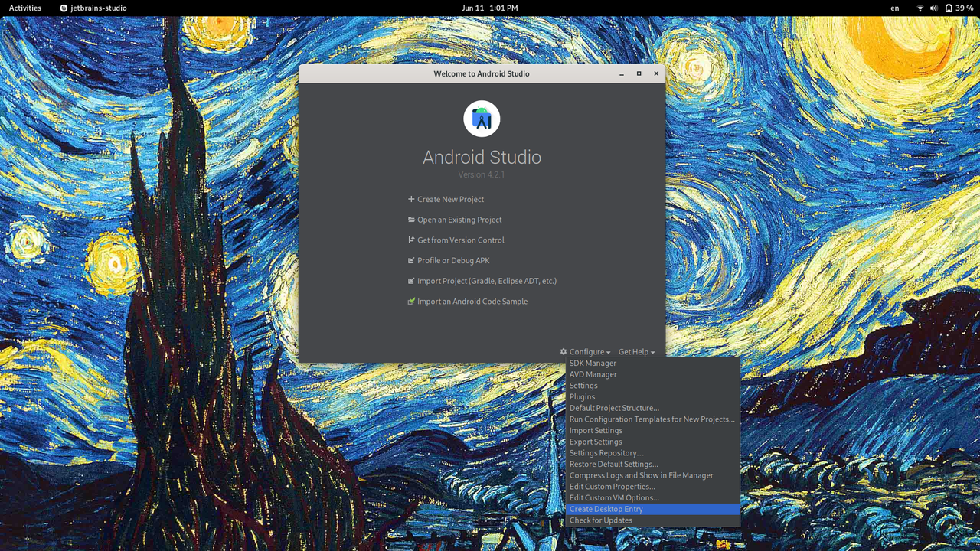Choose Settings in the Configure menu
The image size is (980, 551).
point(653,386)
